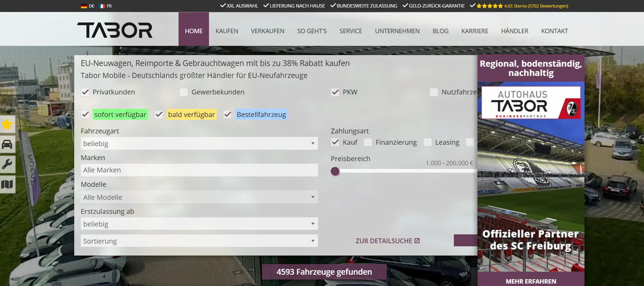Toggle the Privatkunden checkbox

point(85,92)
